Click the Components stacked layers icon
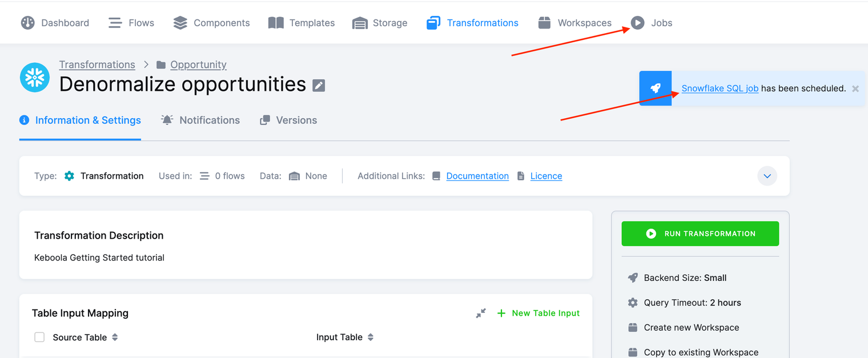The height and width of the screenshot is (358, 868). (180, 23)
